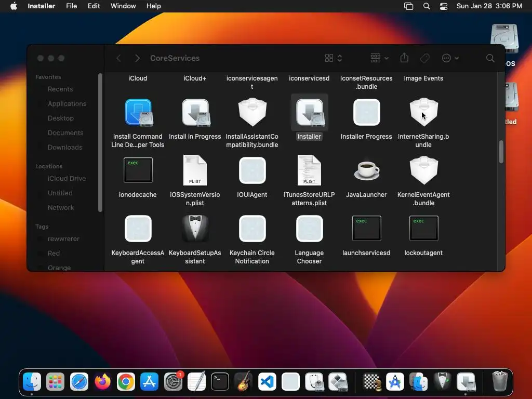Open GarageBand from the Dock
Image resolution: width=532 pixels, height=399 pixels.
tap(243, 382)
